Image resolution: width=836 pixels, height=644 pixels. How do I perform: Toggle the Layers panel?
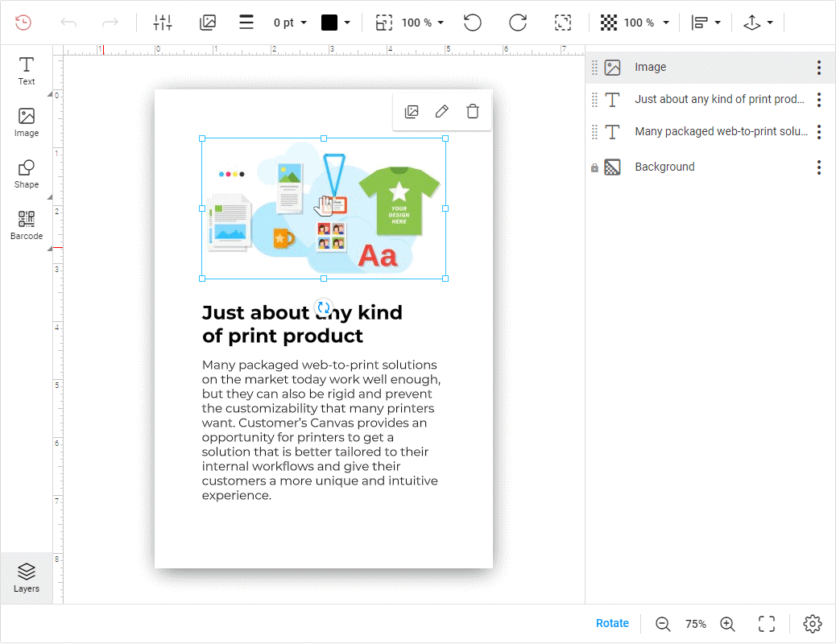click(x=26, y=579)
